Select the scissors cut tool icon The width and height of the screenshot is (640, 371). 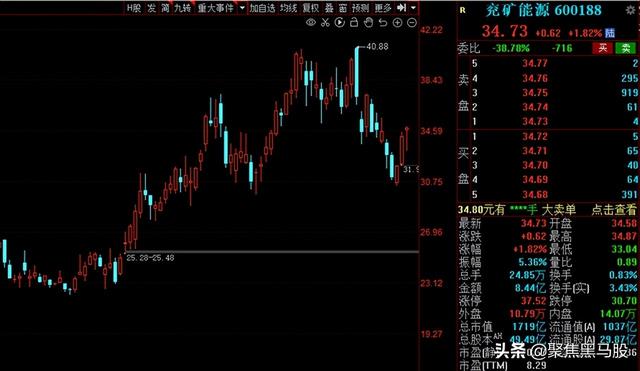pyautogui.click(x=325, y=23)
